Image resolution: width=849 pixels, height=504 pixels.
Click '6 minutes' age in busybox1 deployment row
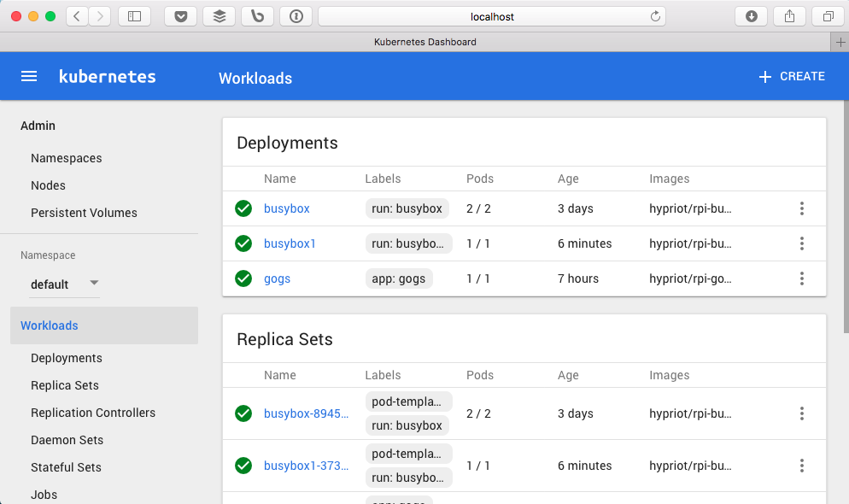(x=585, y=243)
